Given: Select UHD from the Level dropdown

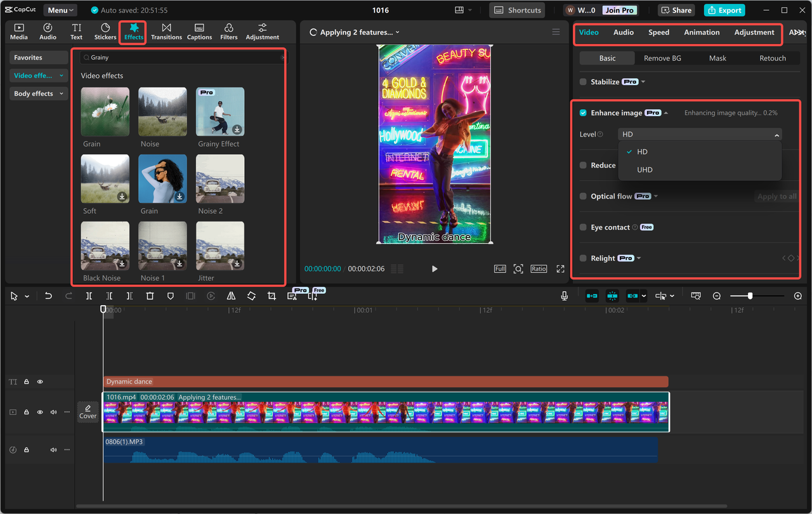Looking at the screenshot, I should (645, 170).
